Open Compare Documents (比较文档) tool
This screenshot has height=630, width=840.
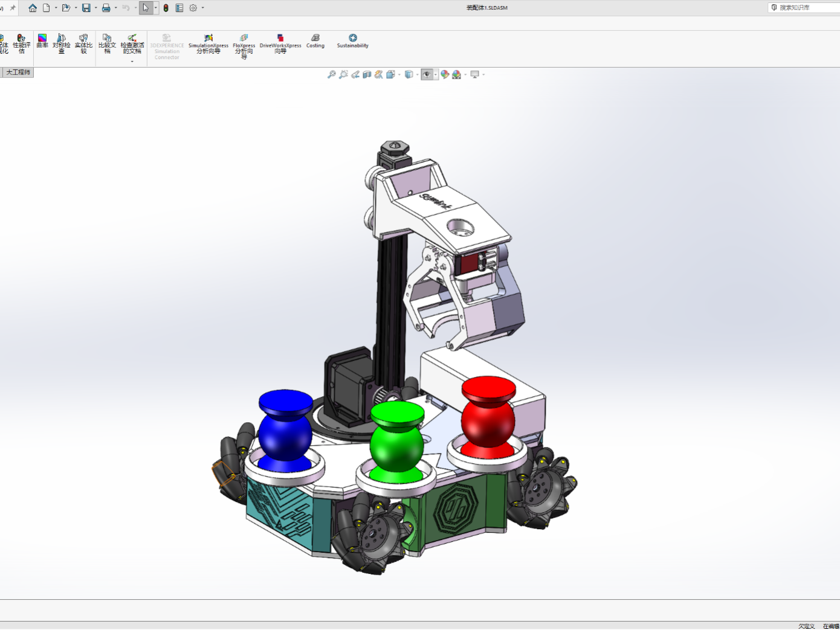click(x=107, y=44)
